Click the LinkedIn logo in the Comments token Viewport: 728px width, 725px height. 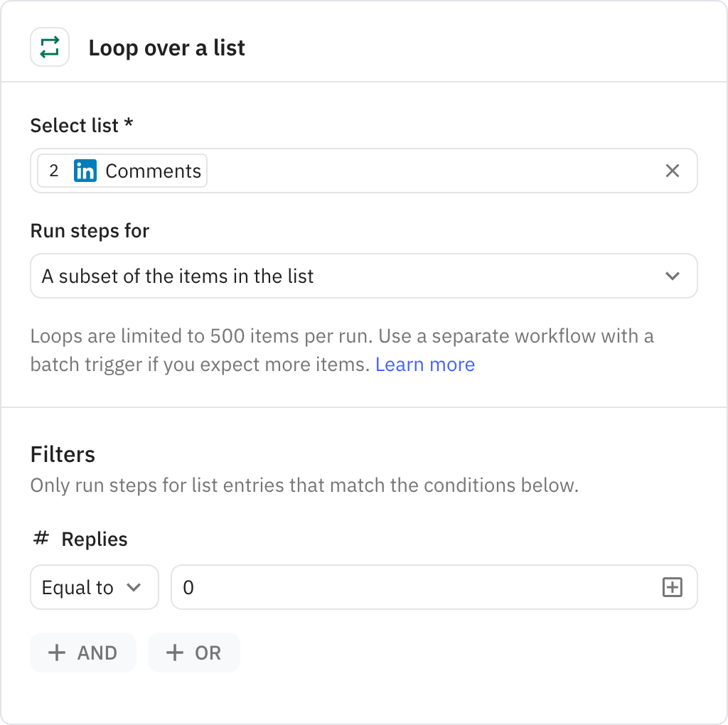coord(85,171)
